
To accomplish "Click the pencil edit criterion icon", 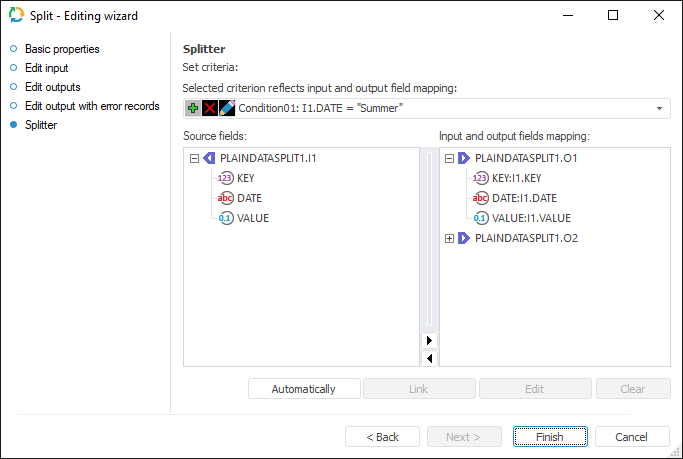I will pos(227,108).
